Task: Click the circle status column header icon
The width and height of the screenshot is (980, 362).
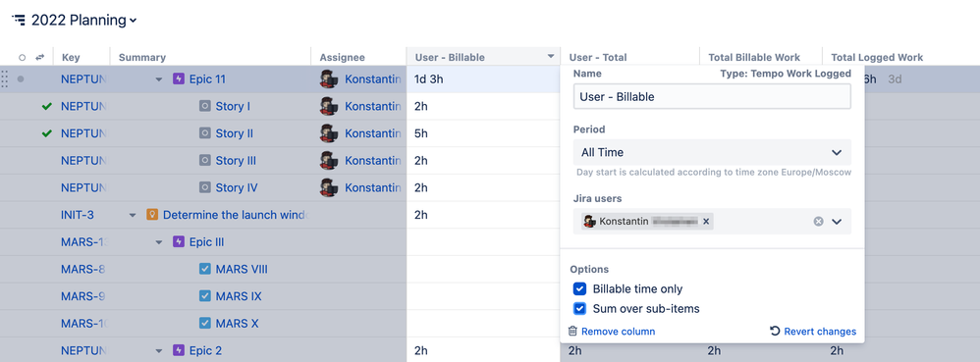Action: coord(23,58)
